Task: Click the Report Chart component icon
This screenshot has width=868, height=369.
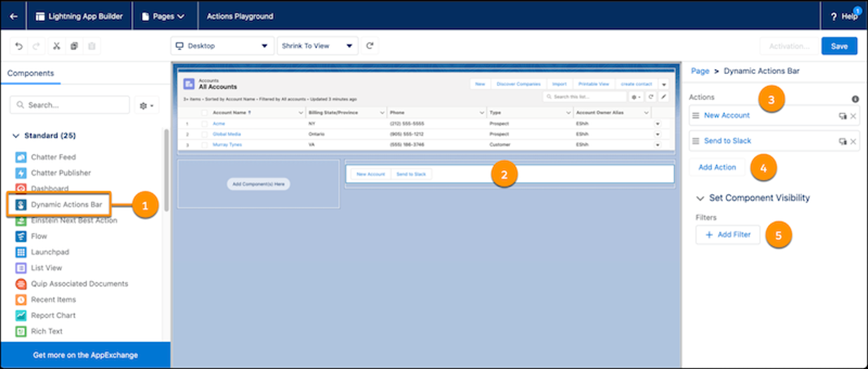Action: pyautogui.click(x=21, y=316)
